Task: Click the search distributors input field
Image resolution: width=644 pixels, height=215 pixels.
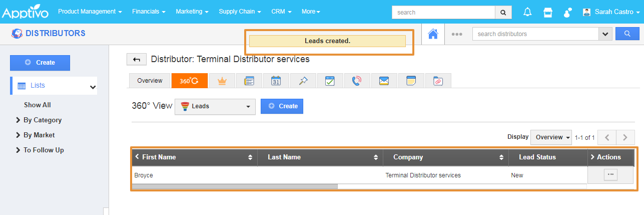Action: coord(535,34)
